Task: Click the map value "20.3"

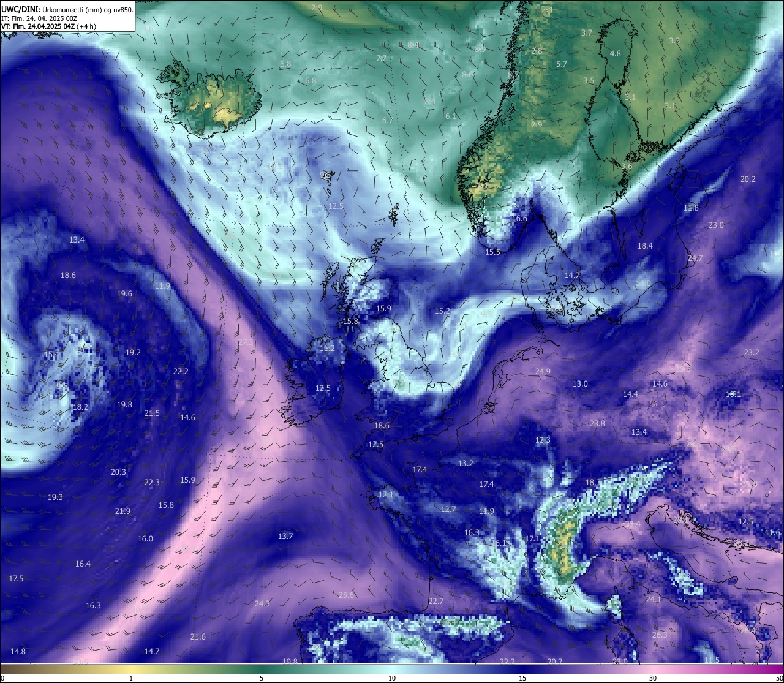Action: (118, 472)
